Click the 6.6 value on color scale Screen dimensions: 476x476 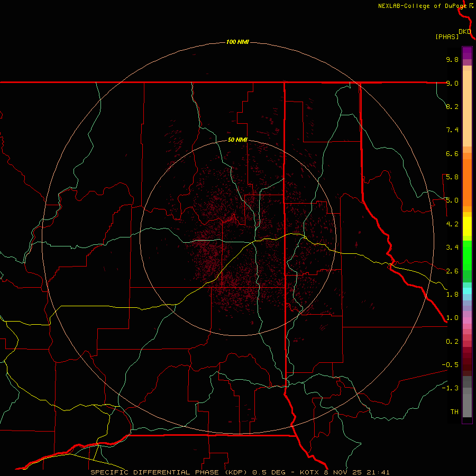point(452,153)
